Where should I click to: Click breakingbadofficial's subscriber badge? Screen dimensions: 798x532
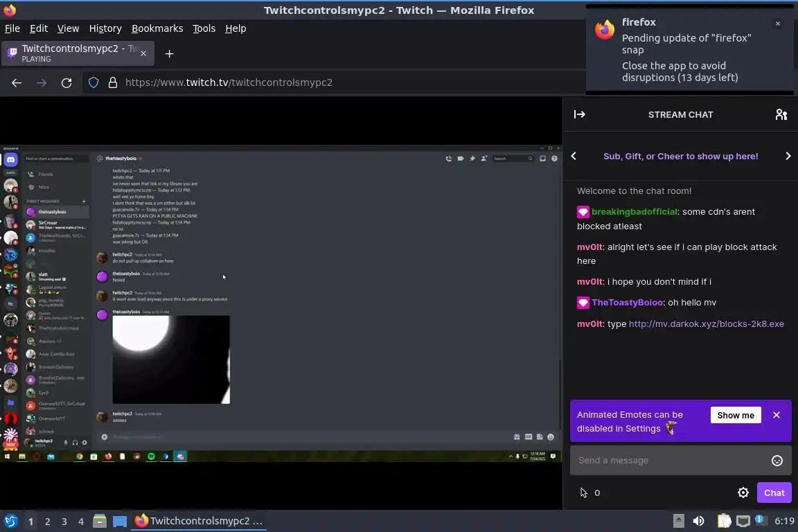coord(583,212)
